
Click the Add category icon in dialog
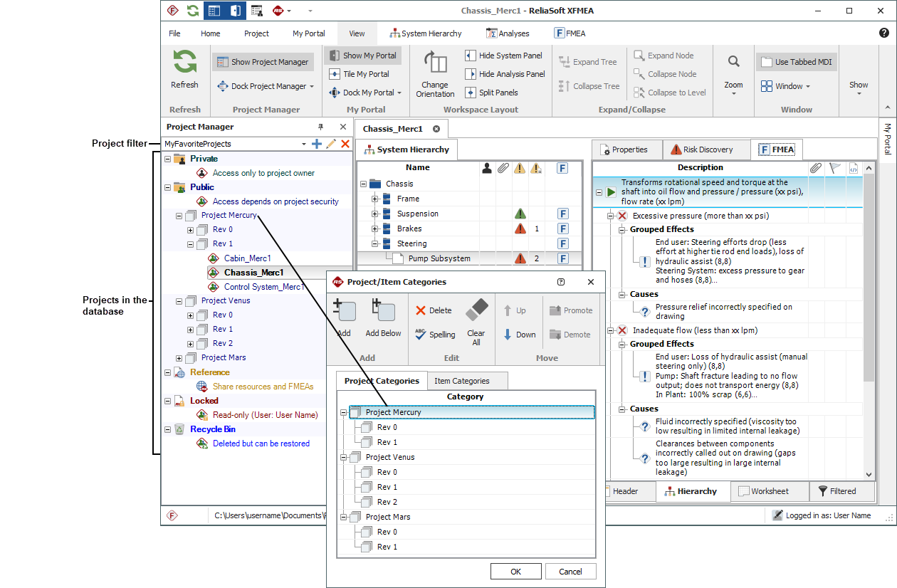[x=344, y=310]
